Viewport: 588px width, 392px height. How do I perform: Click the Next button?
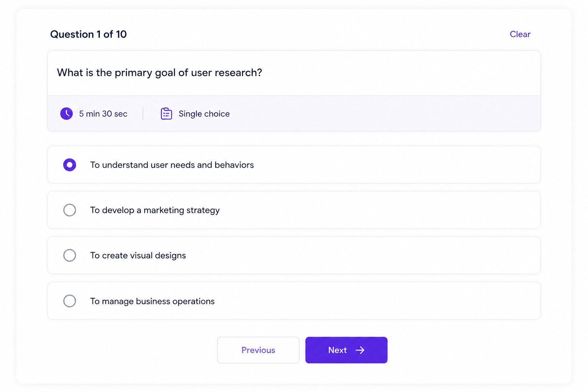346,350
